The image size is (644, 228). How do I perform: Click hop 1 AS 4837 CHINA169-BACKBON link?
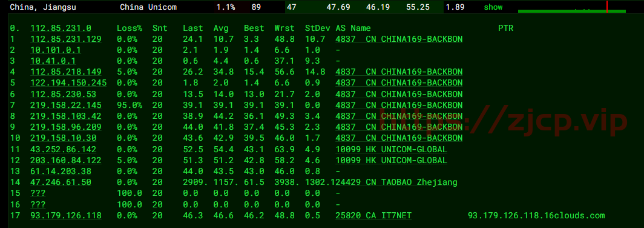399,39
